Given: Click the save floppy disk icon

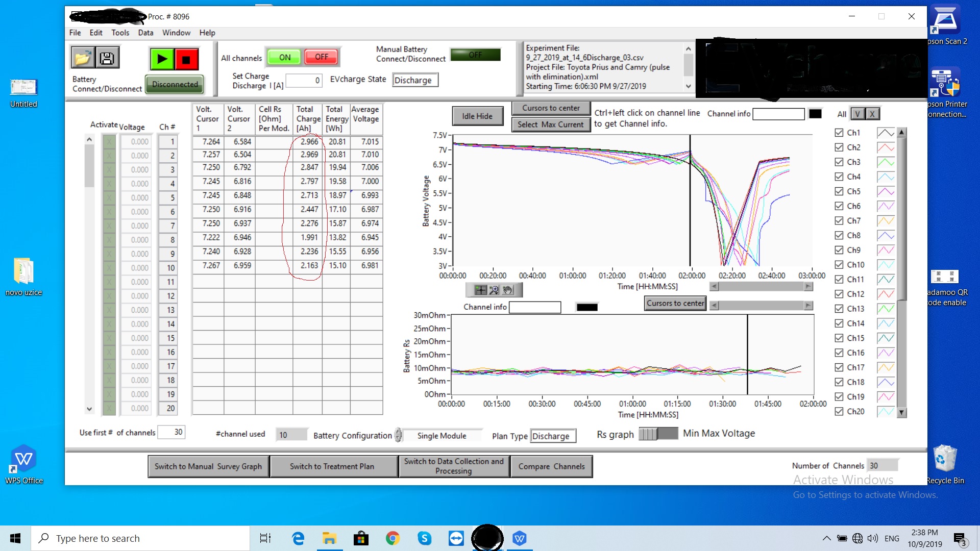Looking at the screenshot, I should click(x=107, y=58).
